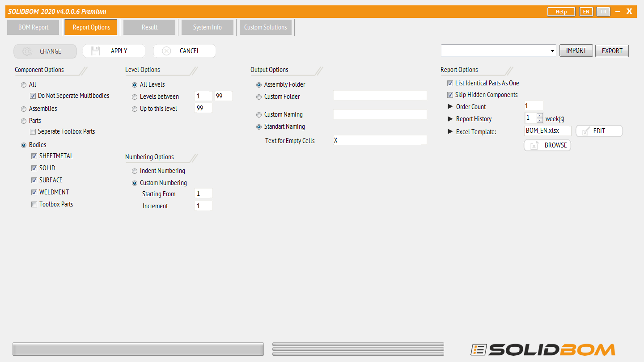The height and width of the screenshot is (362, 644).
Task: Toggle the WELDMENT checkbox
Action: pos(34,192)
